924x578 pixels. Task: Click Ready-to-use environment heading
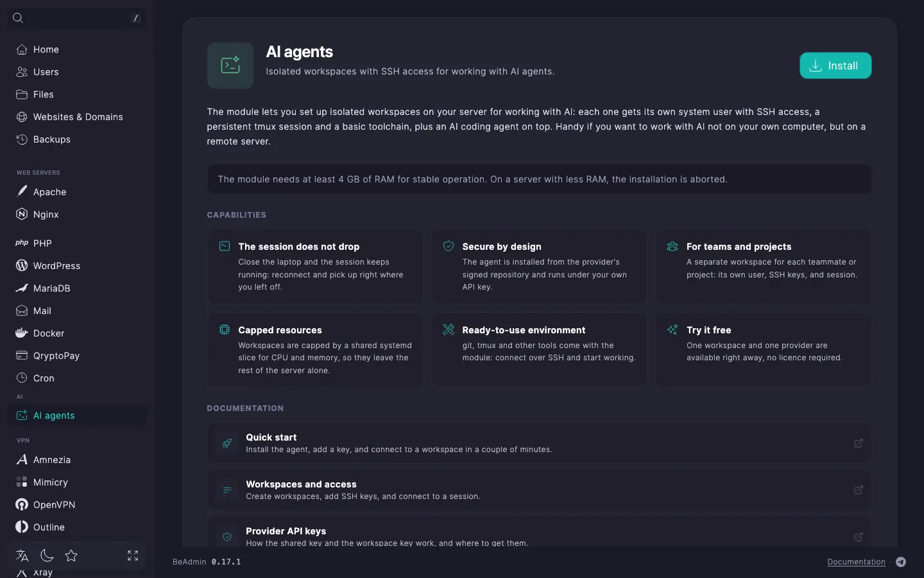pyautogui.click(x=524, y=330)
